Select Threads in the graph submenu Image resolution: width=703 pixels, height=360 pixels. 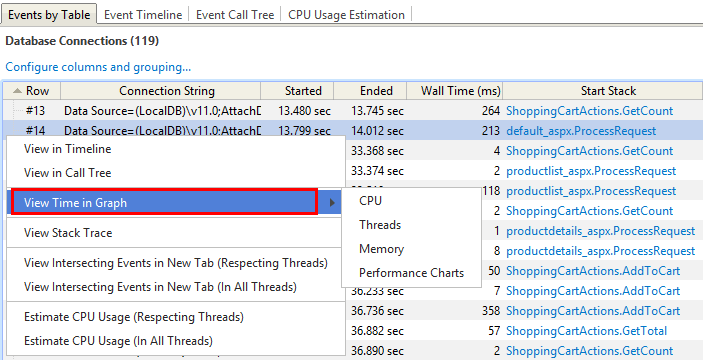380,225
